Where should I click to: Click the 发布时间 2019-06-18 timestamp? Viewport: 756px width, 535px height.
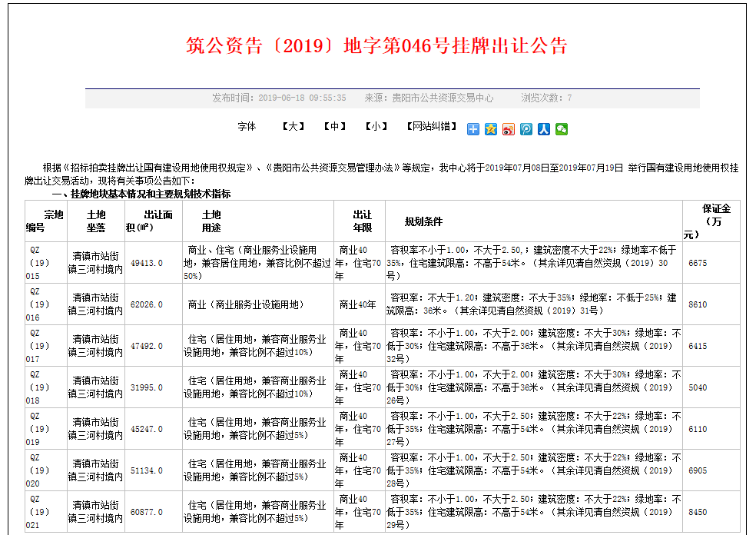(279, 98)
